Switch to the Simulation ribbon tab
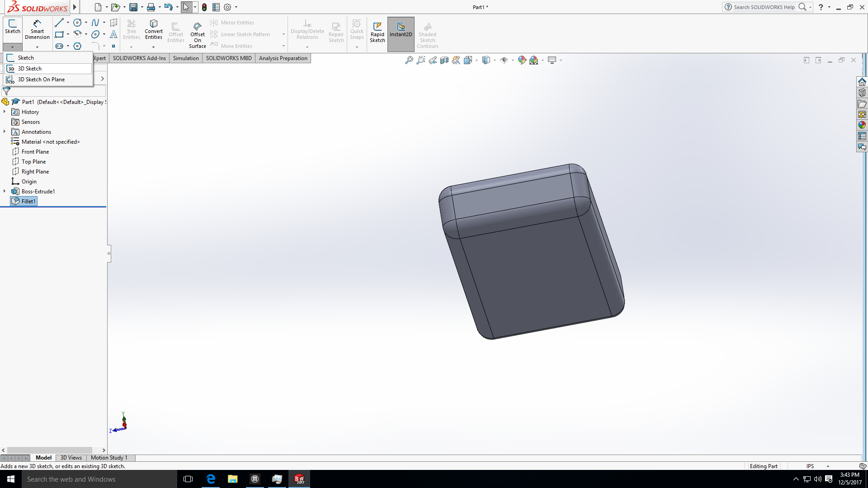 coord(186,58)
